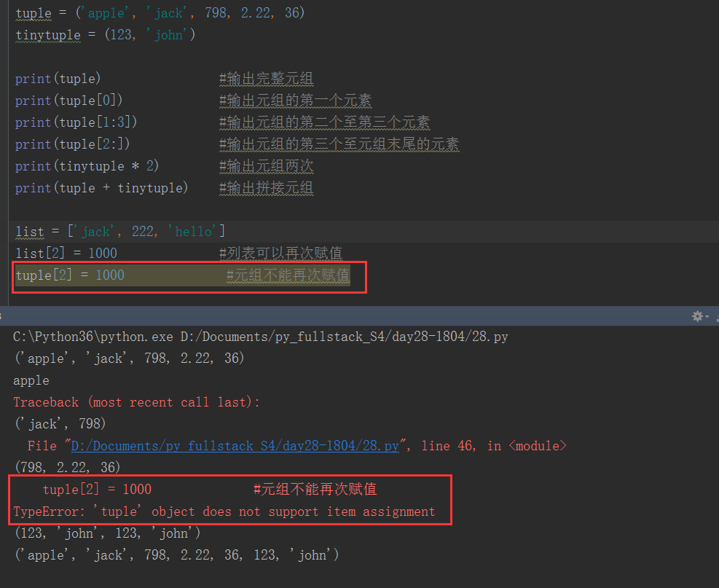The width and height of the screenshot is (719, 588).
Task: Click the line 'tinytuple = (123, 'john')'
Action: (106, 35)
